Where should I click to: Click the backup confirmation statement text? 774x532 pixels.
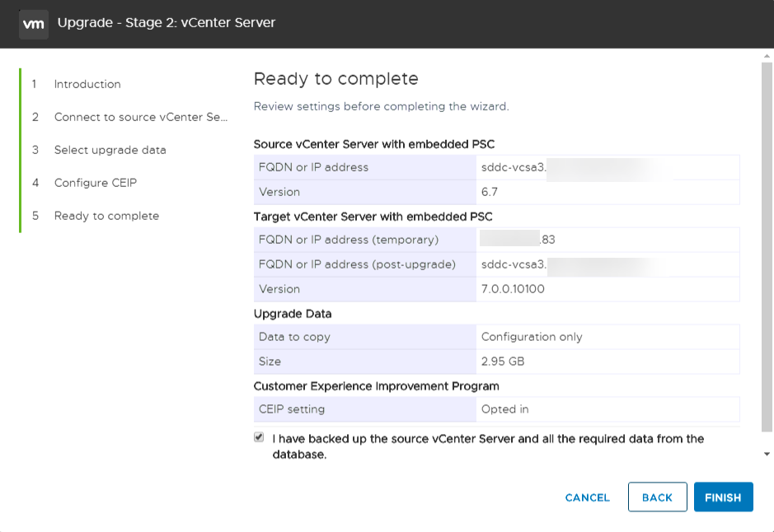point(488,446)
